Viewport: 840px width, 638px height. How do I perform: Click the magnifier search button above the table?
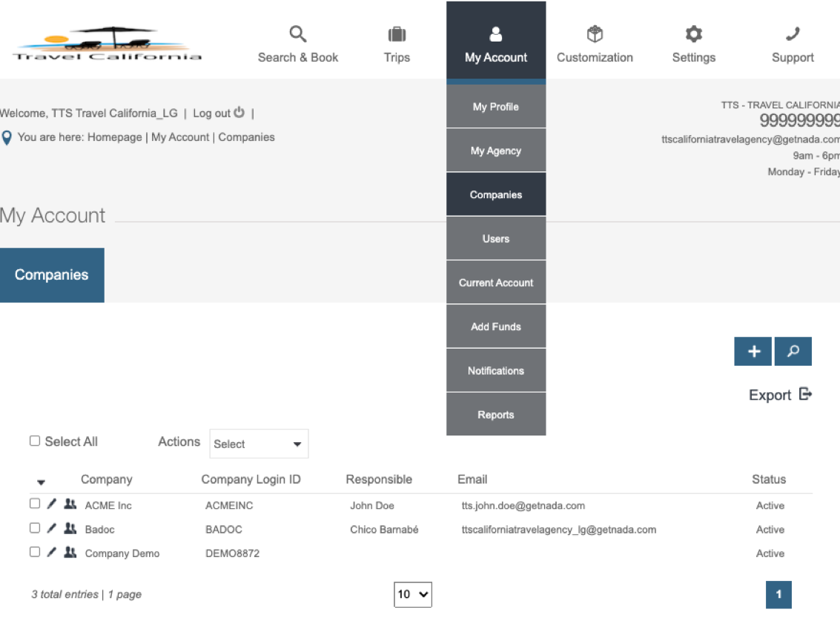[x=793, y=352]
